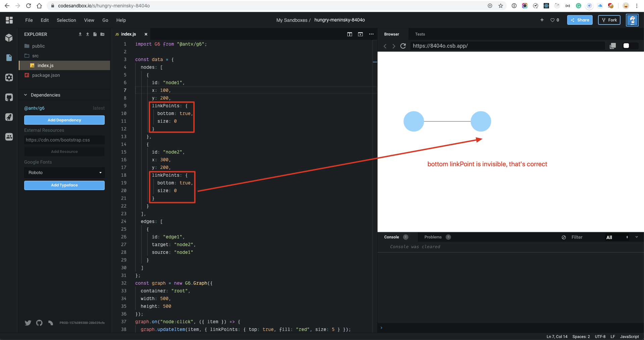The width and height of the screenshot is (644, 340).
Task: Open the All log-level dropdown in Console
Action: (616, 237)
